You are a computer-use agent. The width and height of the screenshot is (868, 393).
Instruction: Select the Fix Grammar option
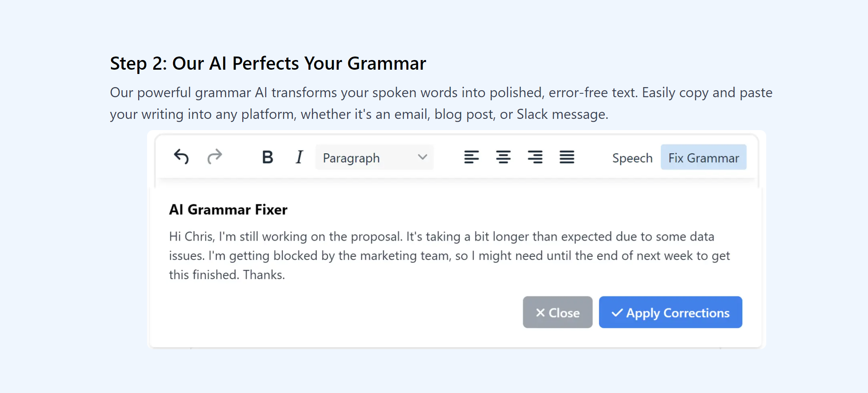(703, 158)
